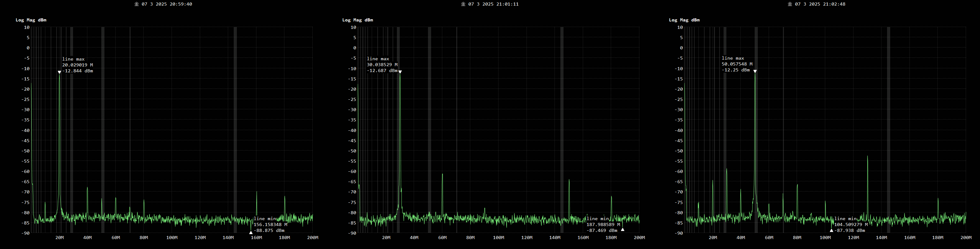Click the line max triangle marker at 30.038529 M
980x249 pixels.
pos(400,72)
